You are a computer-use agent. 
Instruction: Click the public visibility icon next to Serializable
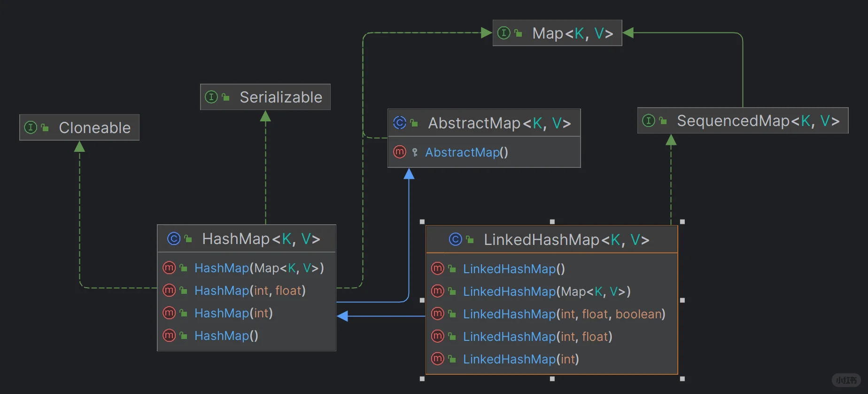click(226, 97)
